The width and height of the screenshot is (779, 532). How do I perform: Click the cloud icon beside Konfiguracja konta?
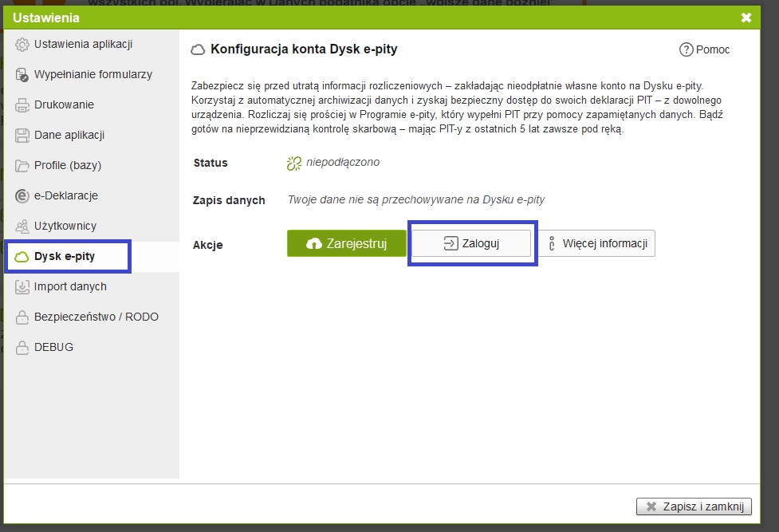tap(198, 49)
